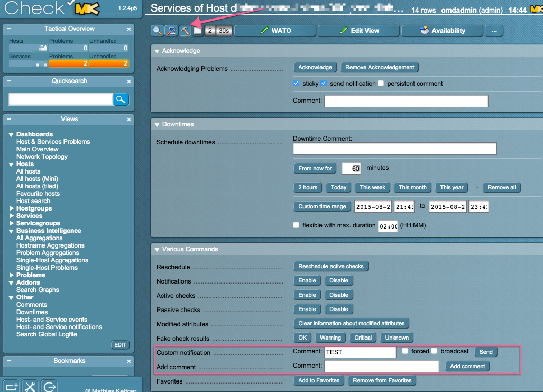The image size is (543, 392).
Task: Click the Downtime Comment input field
Action: [395, 149]
